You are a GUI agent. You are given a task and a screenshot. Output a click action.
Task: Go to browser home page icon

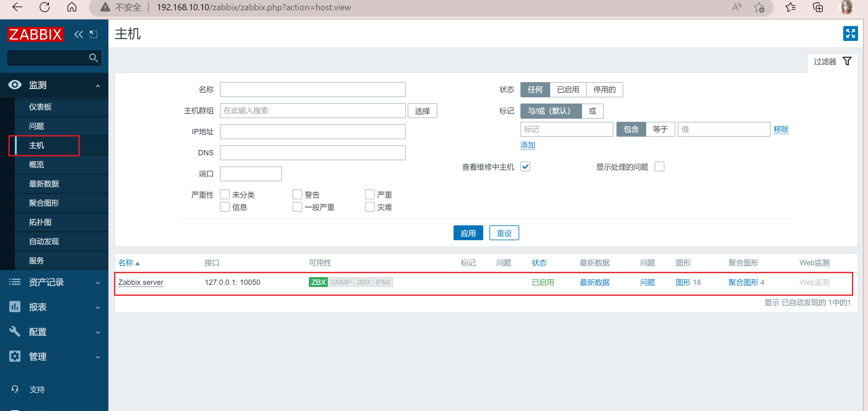72,7
